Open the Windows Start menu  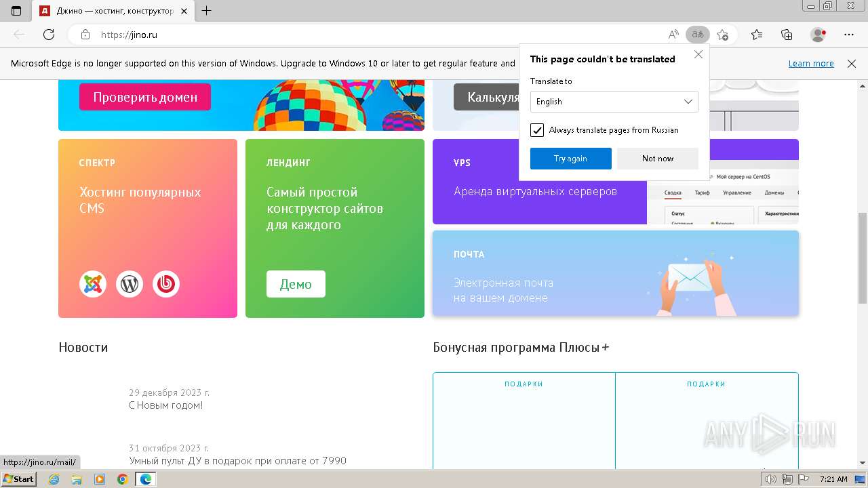(x=19, y=479)
